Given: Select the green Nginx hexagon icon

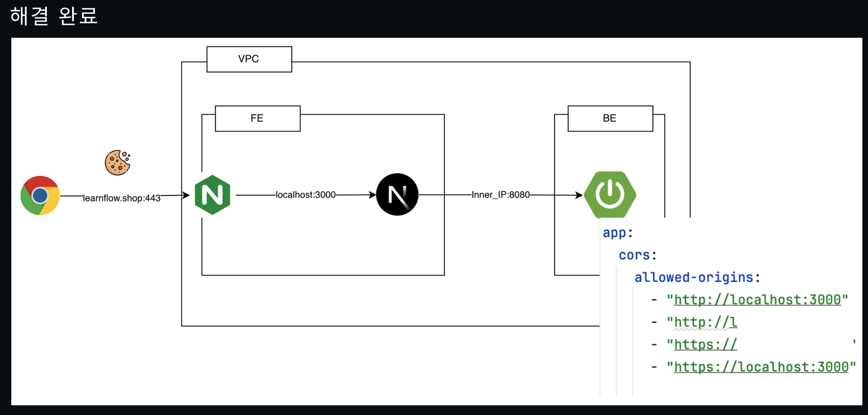Looking at the screenshot, I should 212,195.
